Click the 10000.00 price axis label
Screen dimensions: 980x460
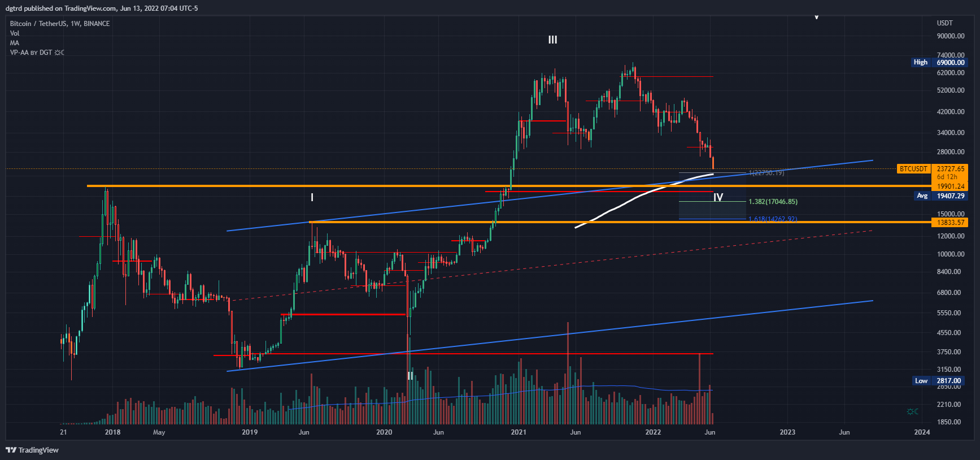[x=951, y=254]
